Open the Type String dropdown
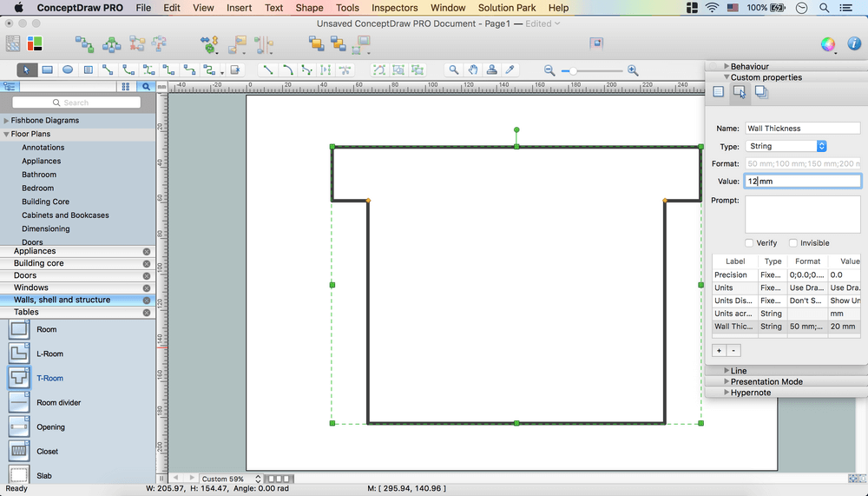This screenshot has height=496, width=868. pos(786,146)
